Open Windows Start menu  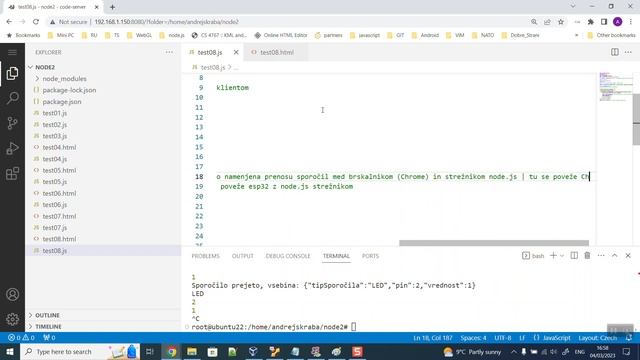(x=9, y=351)
